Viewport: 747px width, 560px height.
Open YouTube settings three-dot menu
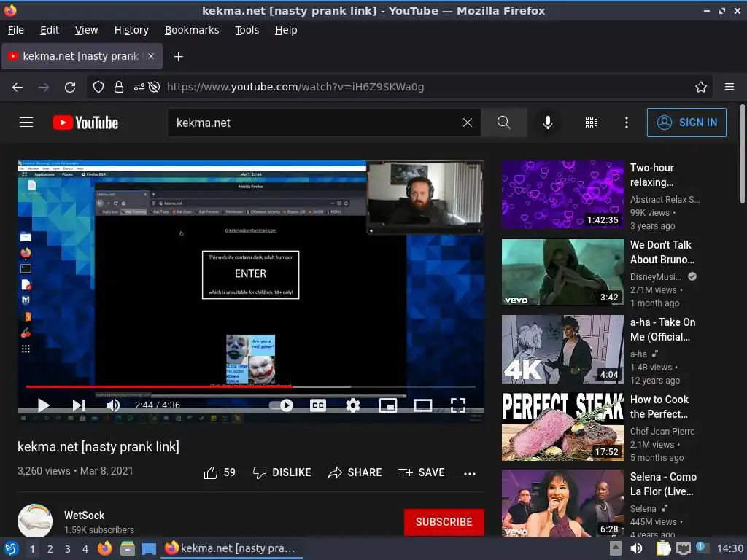click(x=627, y=122)
